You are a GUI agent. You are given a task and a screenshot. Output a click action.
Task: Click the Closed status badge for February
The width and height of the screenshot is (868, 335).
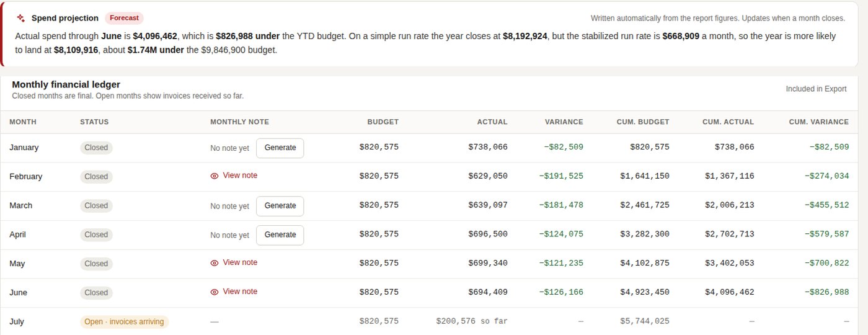pyautogui.click(x=96, y=177)
